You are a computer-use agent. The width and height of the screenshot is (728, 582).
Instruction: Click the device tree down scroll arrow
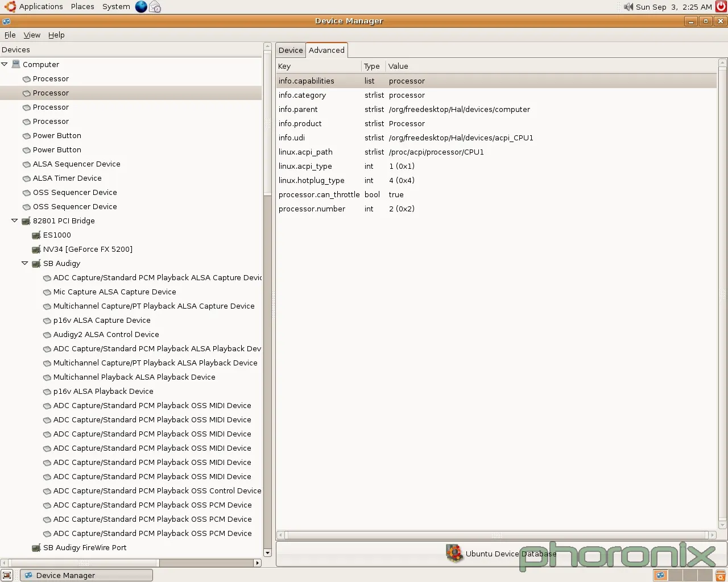click(x=267, y=553)
